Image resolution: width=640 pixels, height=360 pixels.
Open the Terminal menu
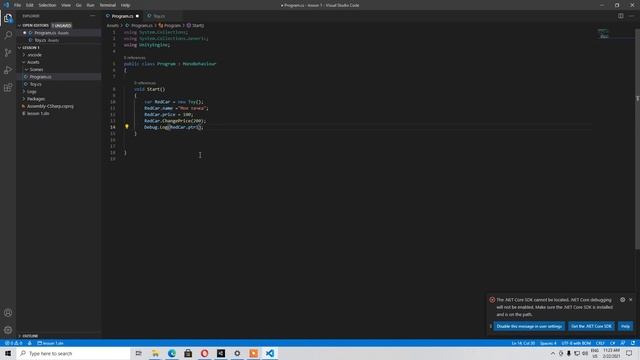click(x=108, y=5)
